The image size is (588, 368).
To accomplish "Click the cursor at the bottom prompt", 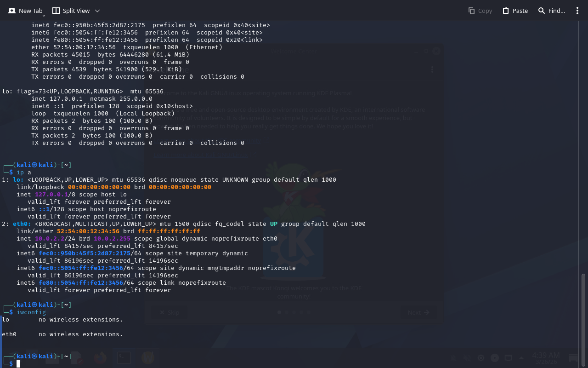I will pos(19,364).
